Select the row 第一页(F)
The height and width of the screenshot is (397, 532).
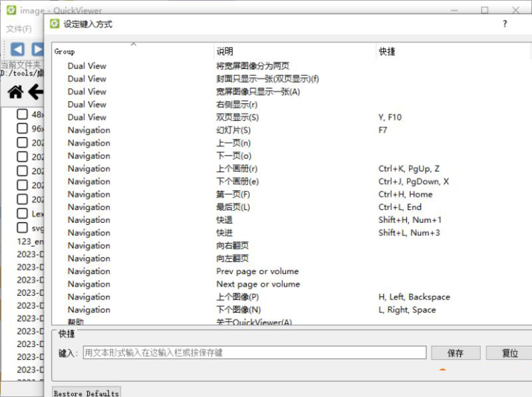[292, 194]
